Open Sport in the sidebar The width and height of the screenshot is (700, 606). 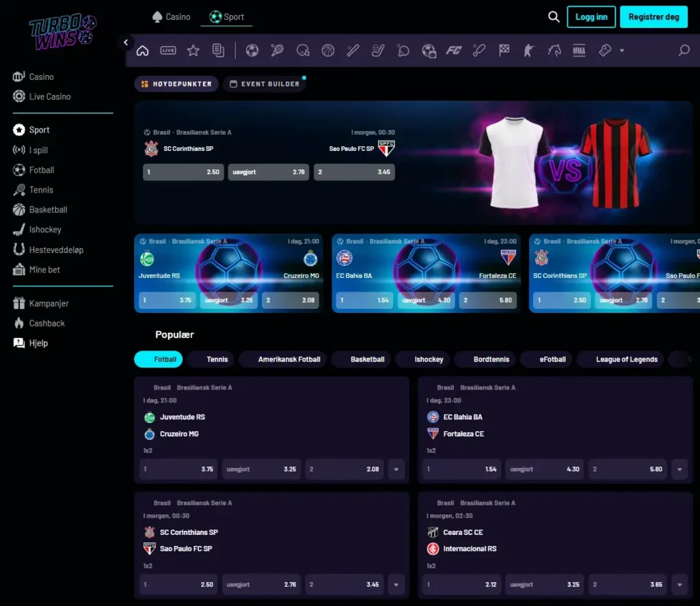pos(31,130)
